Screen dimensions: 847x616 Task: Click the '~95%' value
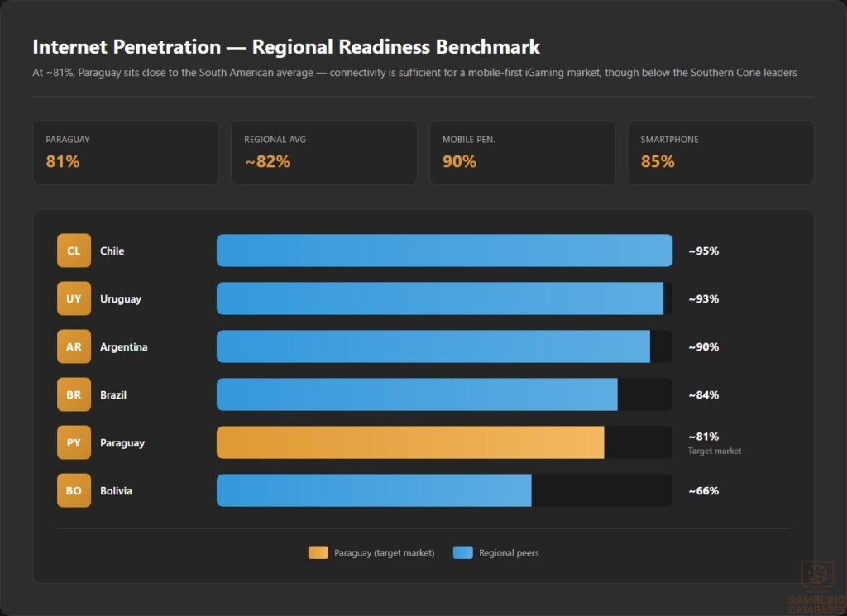(703, 251)
